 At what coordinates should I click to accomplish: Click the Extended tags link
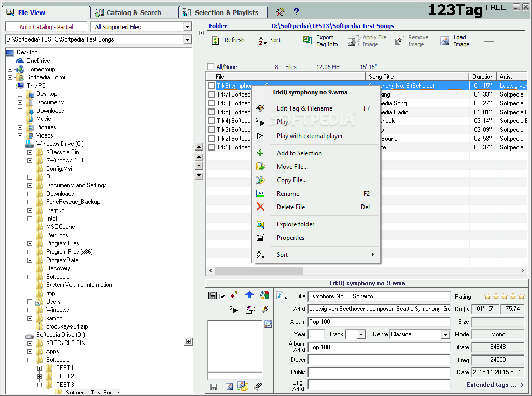click(495, 385)
